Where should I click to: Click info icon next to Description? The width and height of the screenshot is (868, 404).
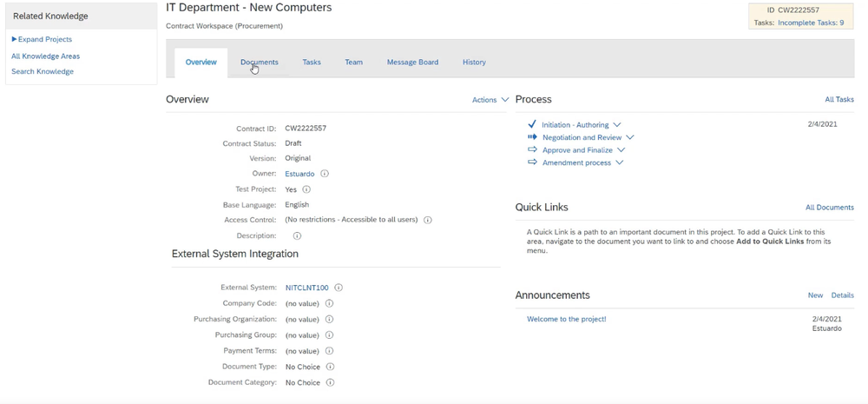[x=297, y=235]
